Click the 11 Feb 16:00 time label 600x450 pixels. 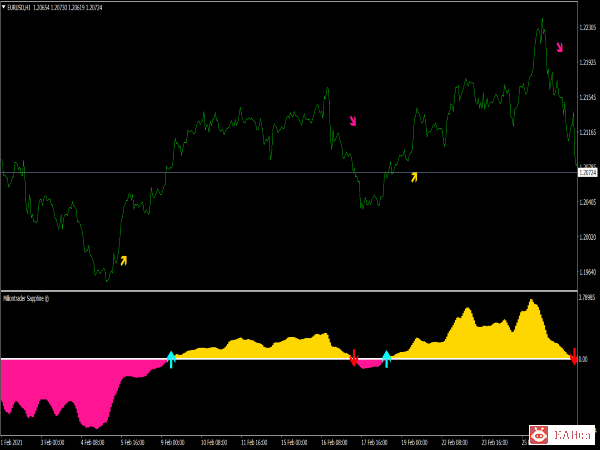[254, 443]
